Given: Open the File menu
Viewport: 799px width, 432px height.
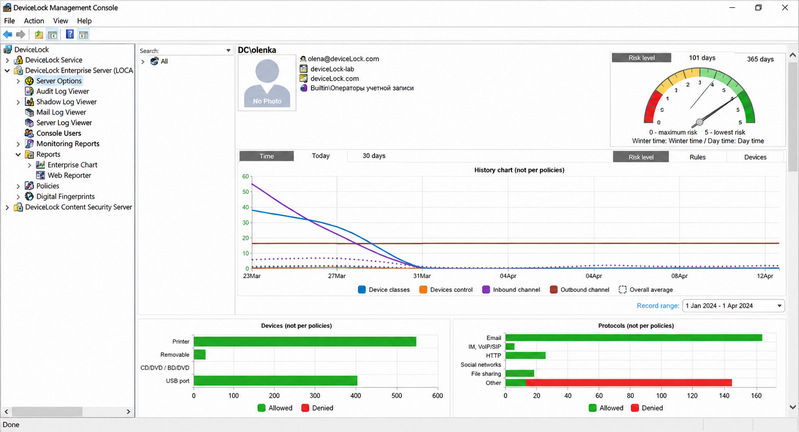Looking at the screenshot, I should click(x=9, y=21).
